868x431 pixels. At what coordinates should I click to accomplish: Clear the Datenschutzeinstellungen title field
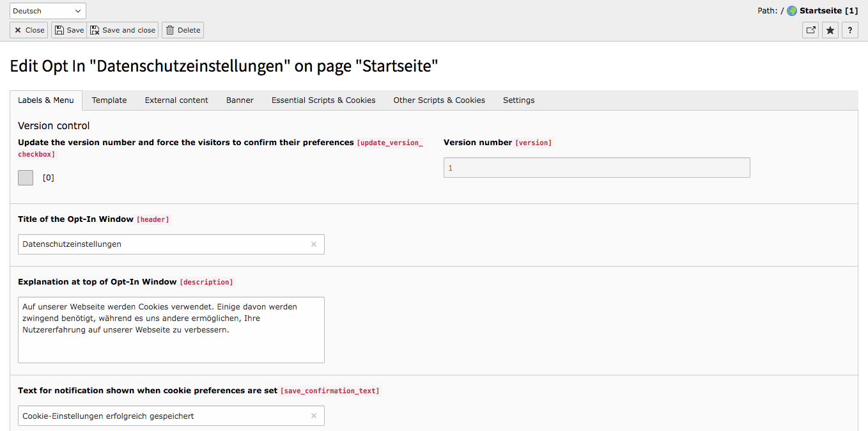[x=314, y=244]
